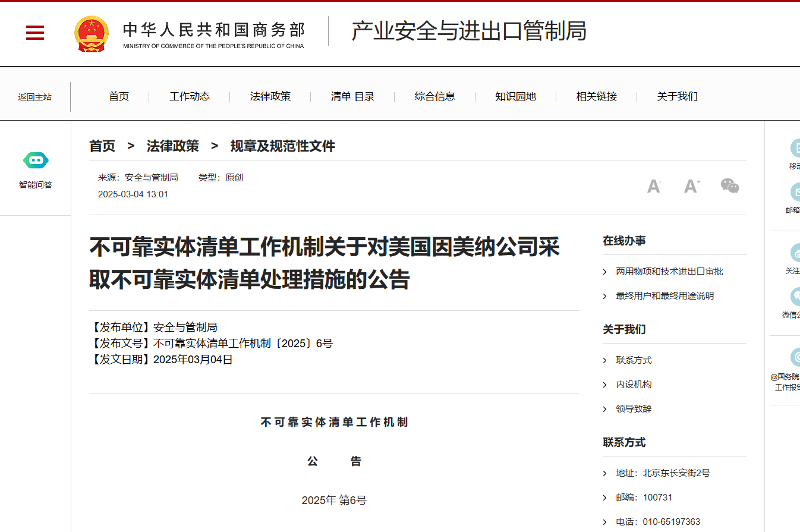Expand the 联系方式 chevron under 关于我们

coord(605,360)
